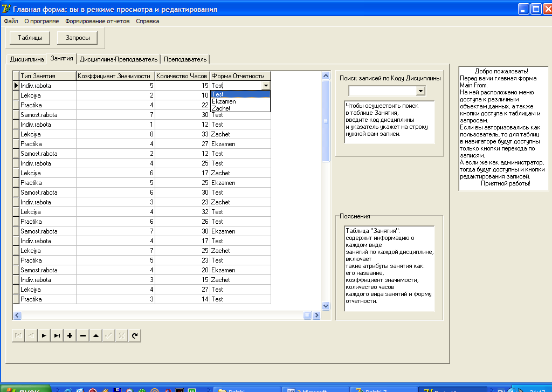Select the Practika cell in the last row
Viewport: 552px width, 392px height.
pyautogui.click(x=47, y=299)
